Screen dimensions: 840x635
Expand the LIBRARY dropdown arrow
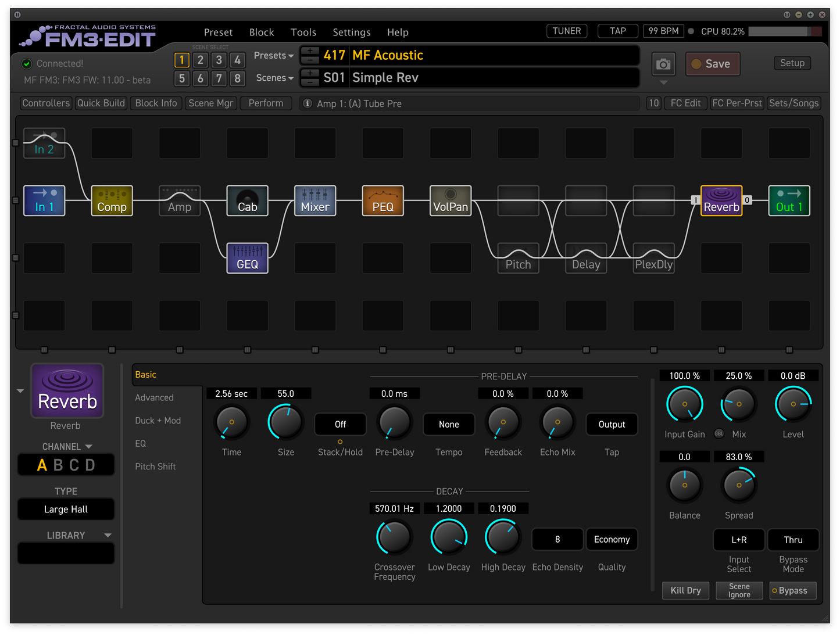[x=108, y=535]
